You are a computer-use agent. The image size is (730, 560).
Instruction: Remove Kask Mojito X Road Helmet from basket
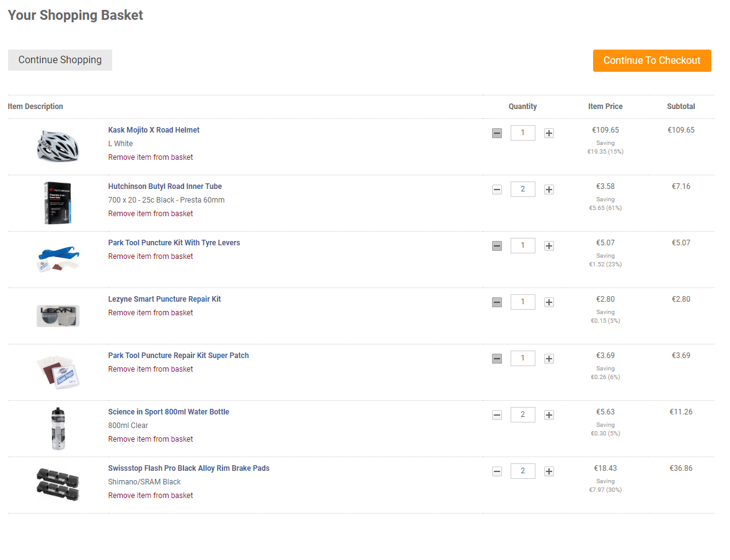(151, 157)
